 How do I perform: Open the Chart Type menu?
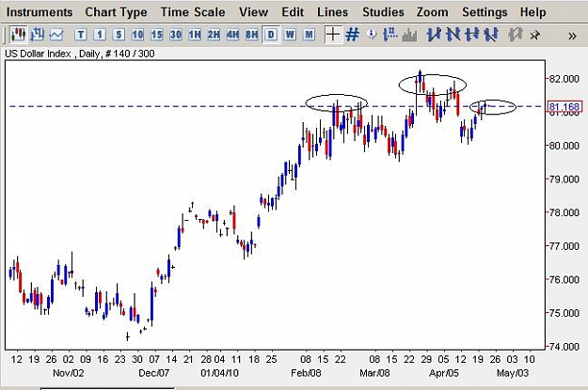click(117, 12)
